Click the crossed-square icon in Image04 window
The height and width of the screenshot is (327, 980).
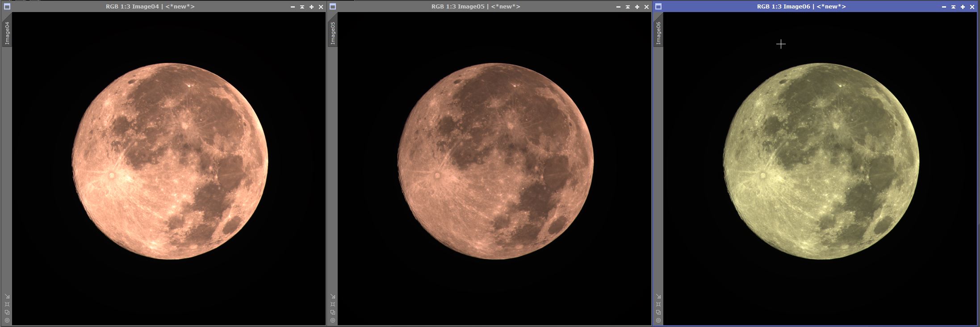coord(7,304)
